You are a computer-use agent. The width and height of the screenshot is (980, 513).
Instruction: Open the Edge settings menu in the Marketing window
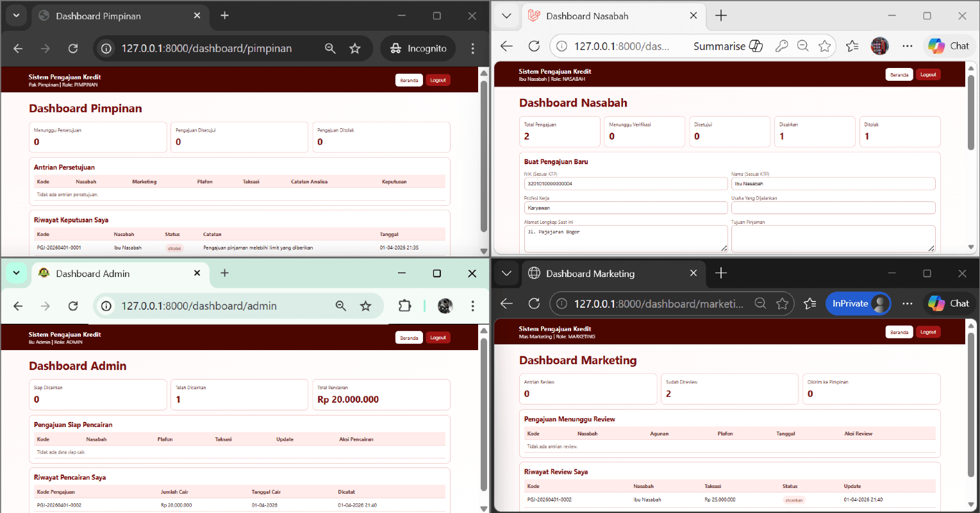click(907, 303)
